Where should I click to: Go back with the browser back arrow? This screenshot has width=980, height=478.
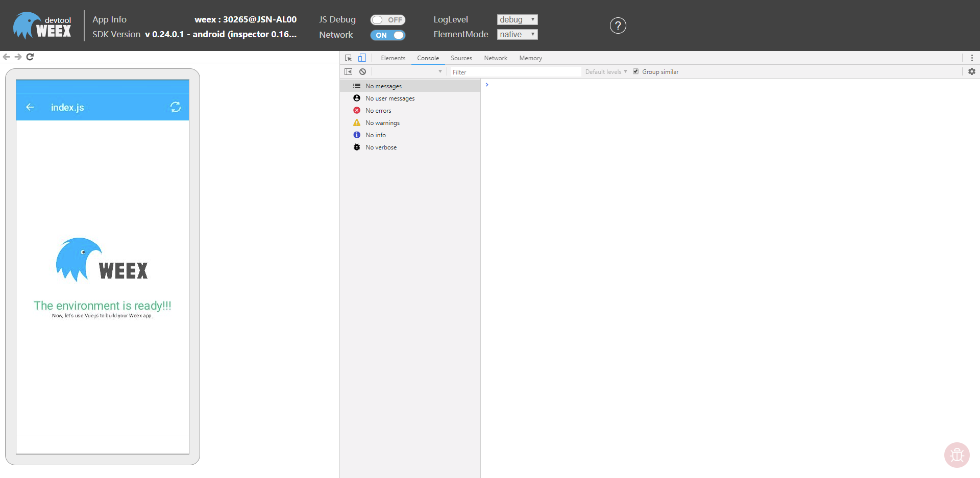[x=7, y=57]
